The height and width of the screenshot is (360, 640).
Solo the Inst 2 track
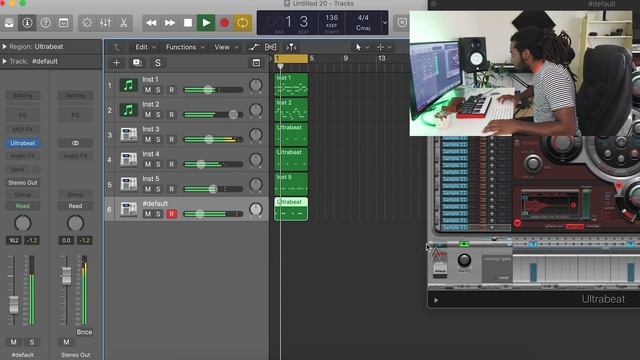[158, 115]
